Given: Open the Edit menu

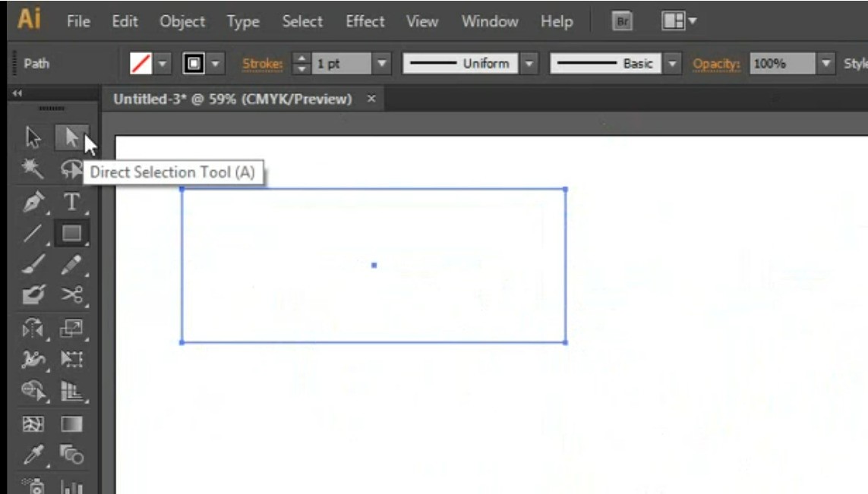Looking at the screenshot, I should (x=125, y=21).
